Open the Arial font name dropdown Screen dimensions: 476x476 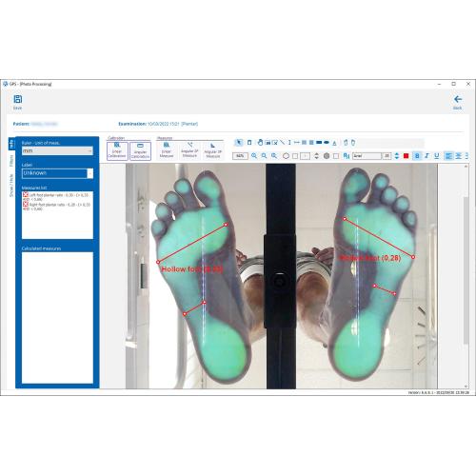coord(367,156)
